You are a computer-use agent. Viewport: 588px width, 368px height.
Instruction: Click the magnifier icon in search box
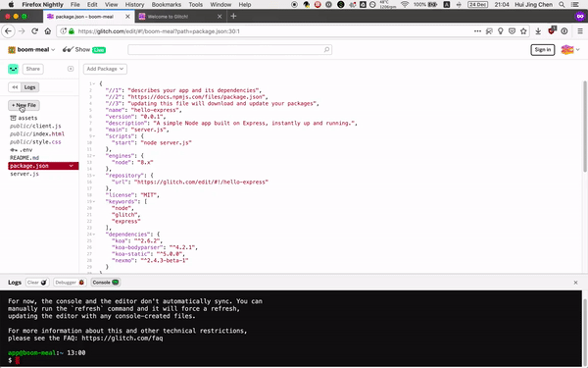326,50
